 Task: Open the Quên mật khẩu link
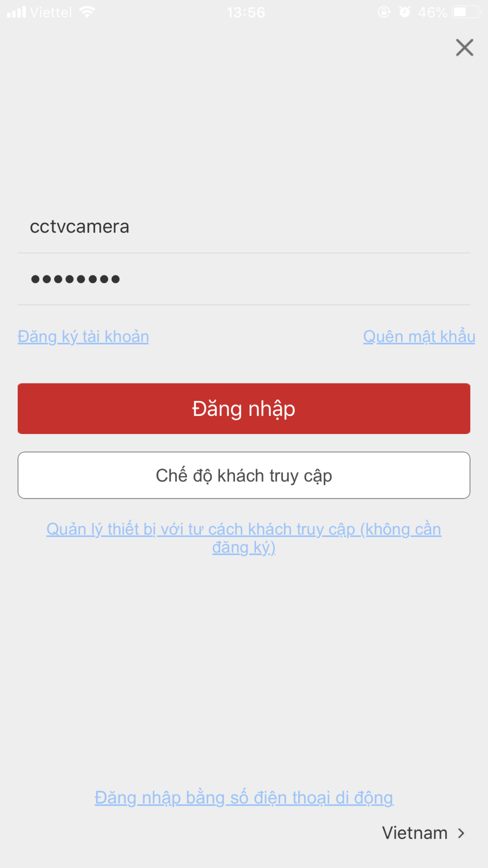pyautogui.click(x=419, y=337)
